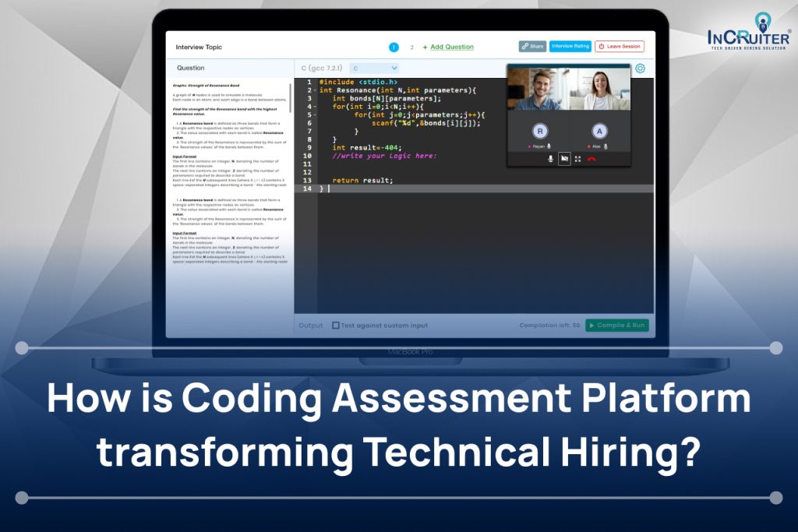Click the Leave Session button
The width and height of the screenshot is (798, 532).
click(x=620, y=47)
